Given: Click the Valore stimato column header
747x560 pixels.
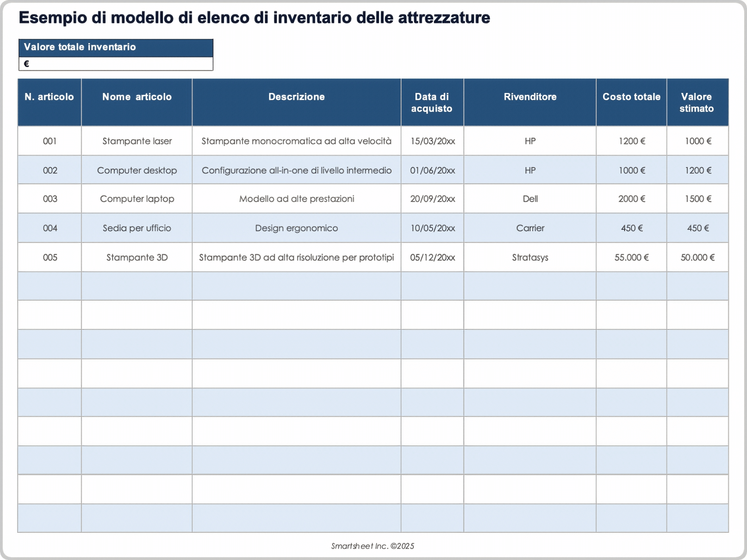Looking at the screenshot, I should (697, 102).
